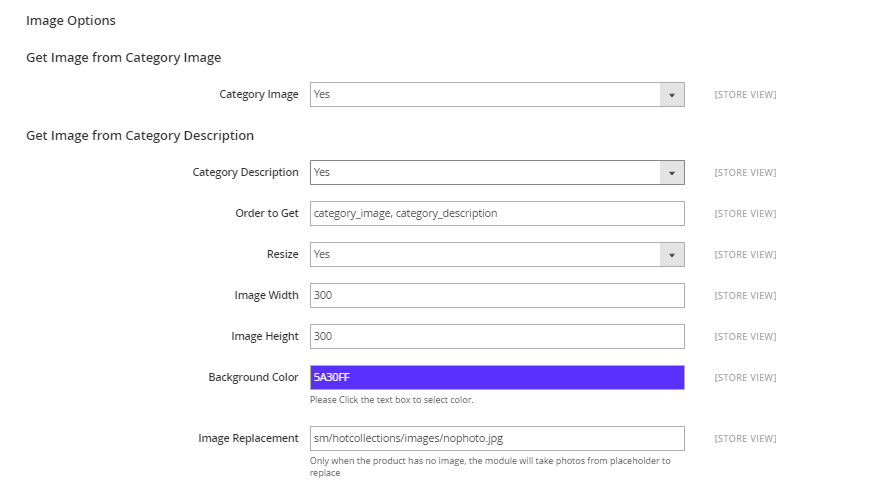Click the Image Replacement path field
Screen dimensions: 888x497
point(497,439)
